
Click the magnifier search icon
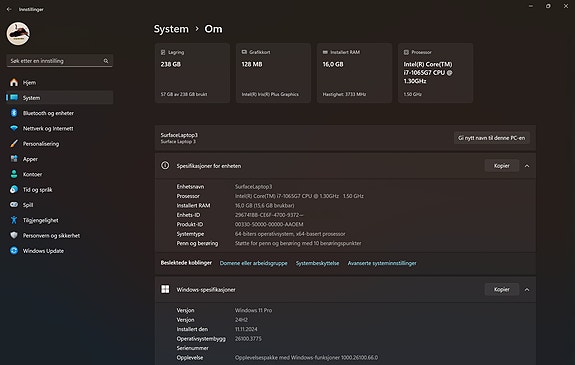pyautogui.click(x=106, y=61)
